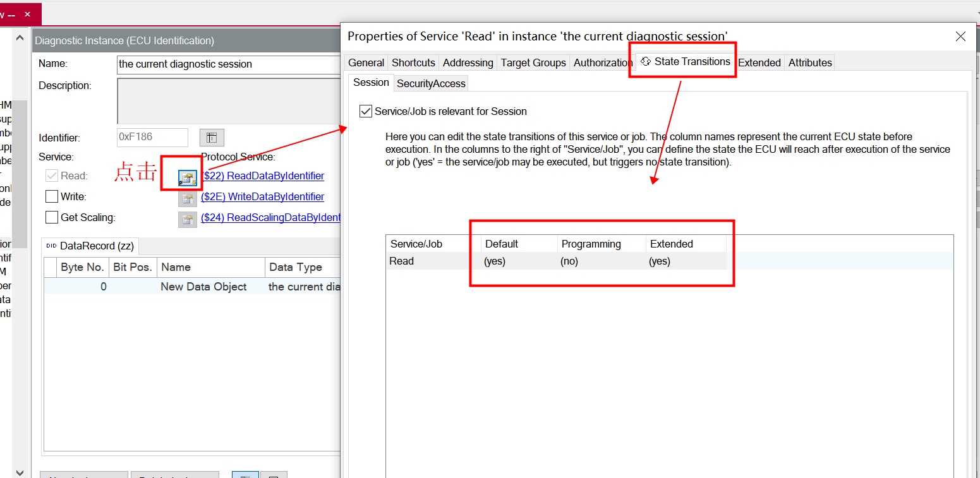Open the ($22) ReadDataByIdentifier link

tap(263, 176)
